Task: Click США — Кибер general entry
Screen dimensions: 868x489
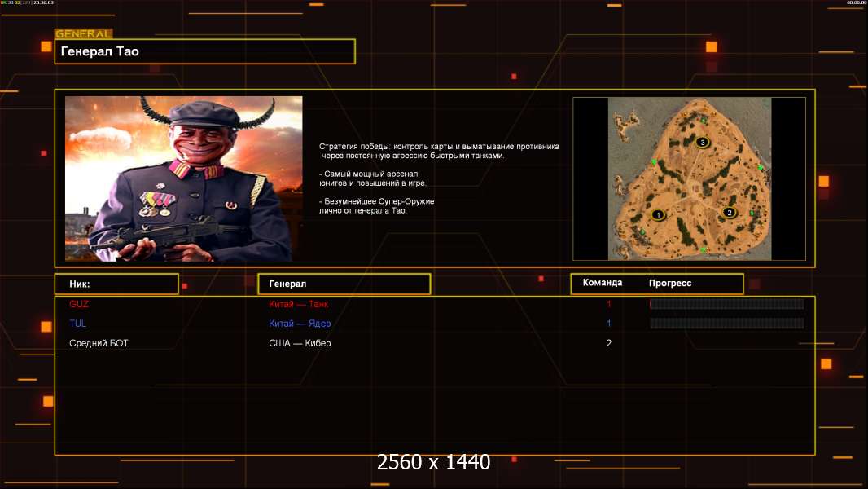Action: point(300,343)
